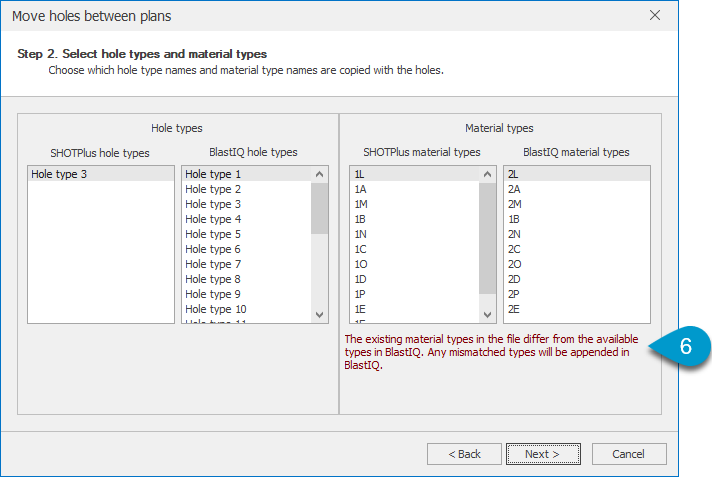Select material type 1N in SHOTPlus list
Image resolution: width=712 pixels, height=477 pixels.
(x=415, y=234)
